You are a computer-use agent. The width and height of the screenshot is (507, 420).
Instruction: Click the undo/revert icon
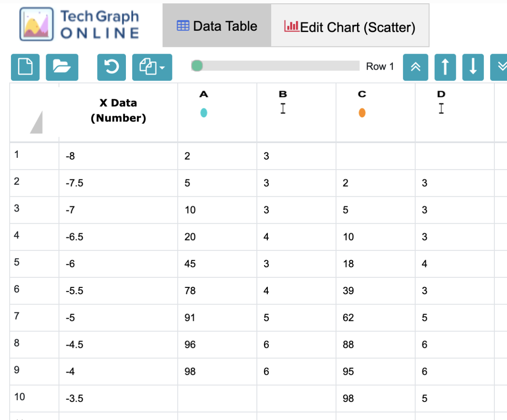click(x=111, y=67)
